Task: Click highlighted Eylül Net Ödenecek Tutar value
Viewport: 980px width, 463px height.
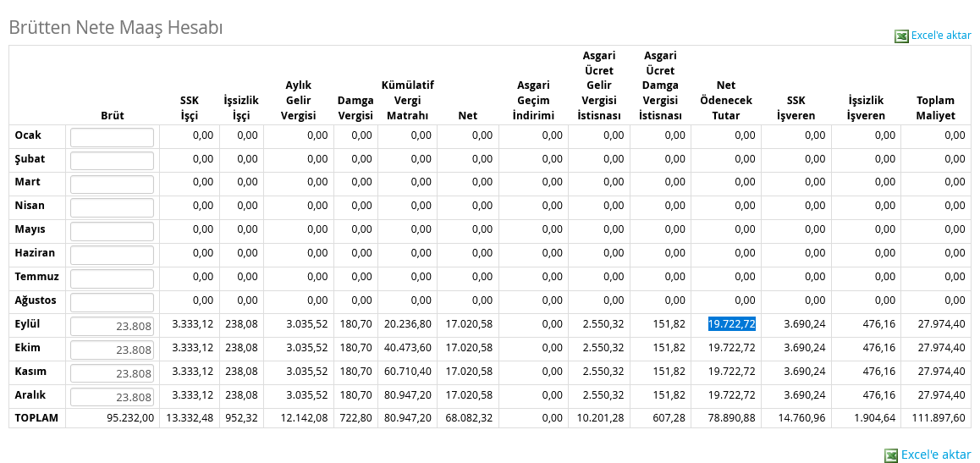Action: coord(731,324)
